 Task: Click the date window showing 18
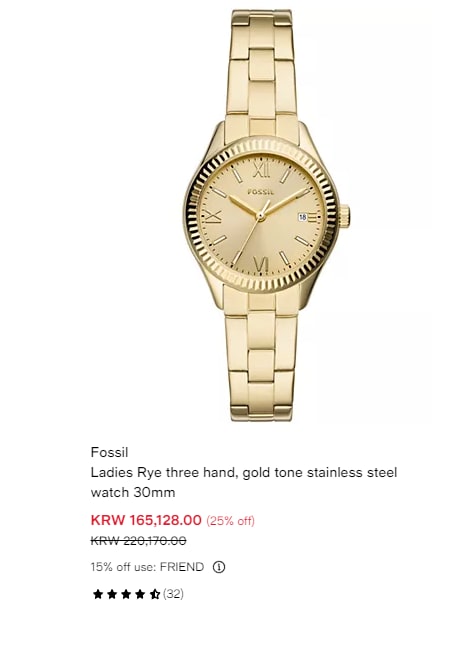pyautogui.click(x=302, y=217)
